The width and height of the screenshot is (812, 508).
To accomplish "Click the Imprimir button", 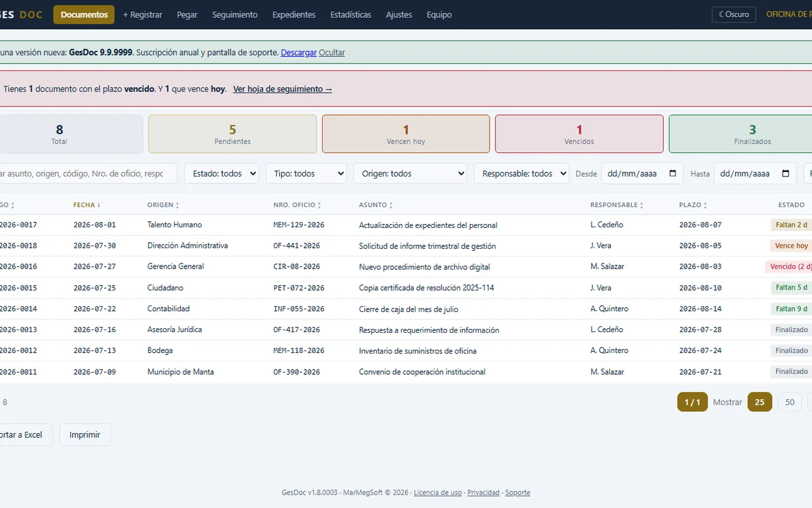I will [x=85, y=435].
